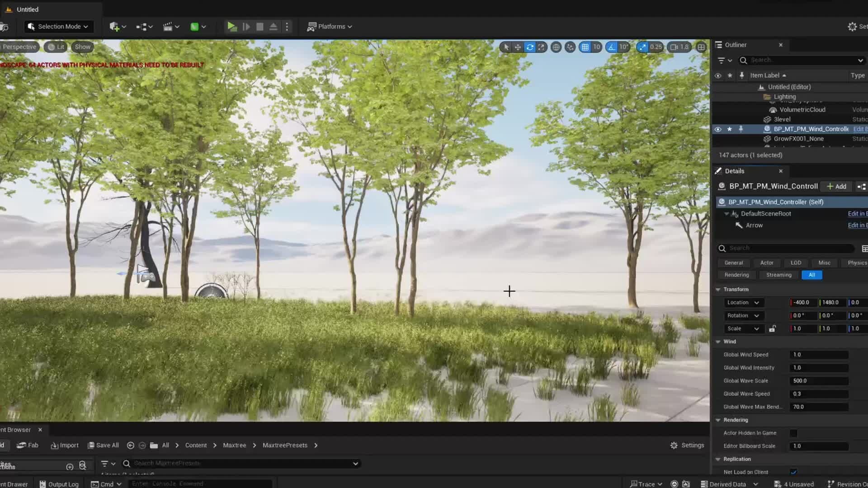Select the Move tool in viewport toolbar
This screenshot has height=488, width=868.
tap(518, 47)
